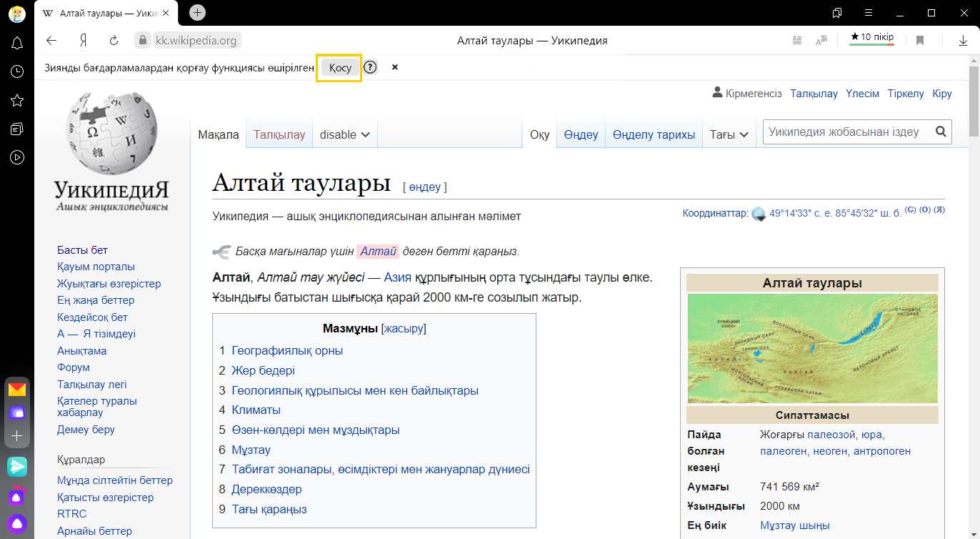Open the Климаты contents link
This screenshot has width=980, height=539.
(256, 410)
